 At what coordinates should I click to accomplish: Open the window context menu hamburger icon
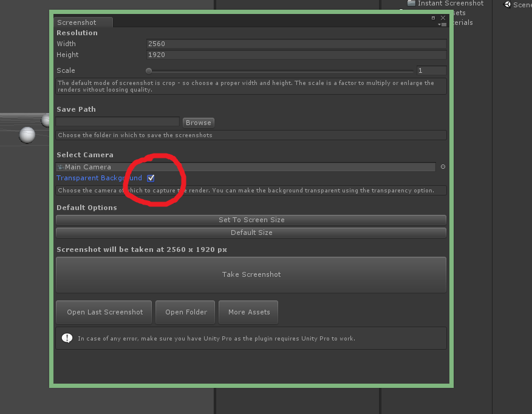(443, 25)
